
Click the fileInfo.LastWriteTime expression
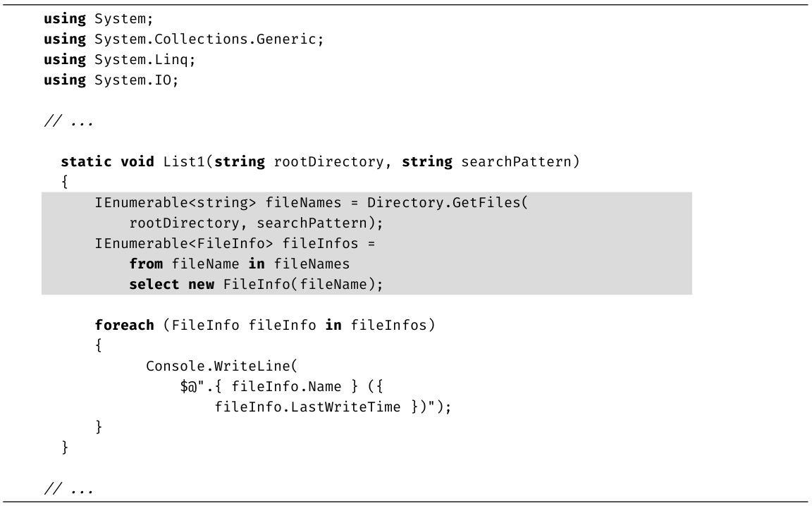point(307,407)
